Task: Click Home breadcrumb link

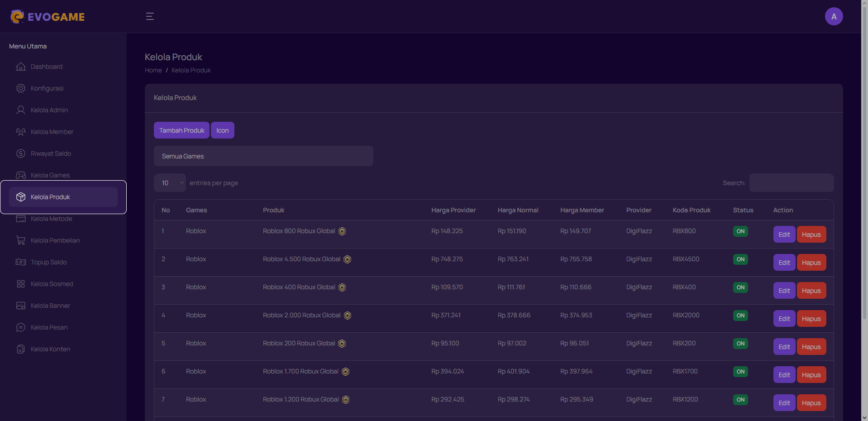Action: click(153, 70)
